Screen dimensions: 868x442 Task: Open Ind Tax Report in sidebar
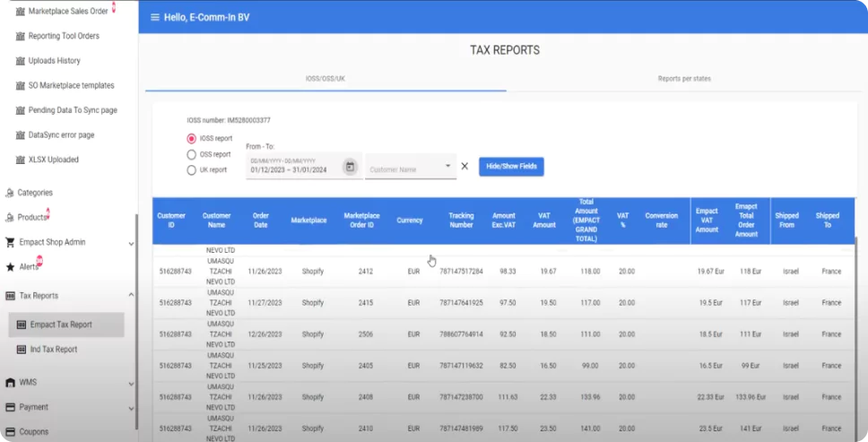(53, 350)
